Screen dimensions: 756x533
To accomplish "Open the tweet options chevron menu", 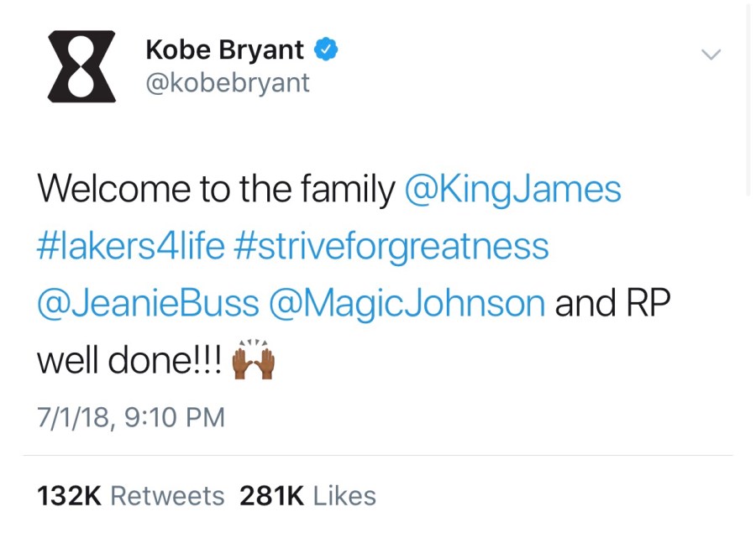I will (711, 55).
